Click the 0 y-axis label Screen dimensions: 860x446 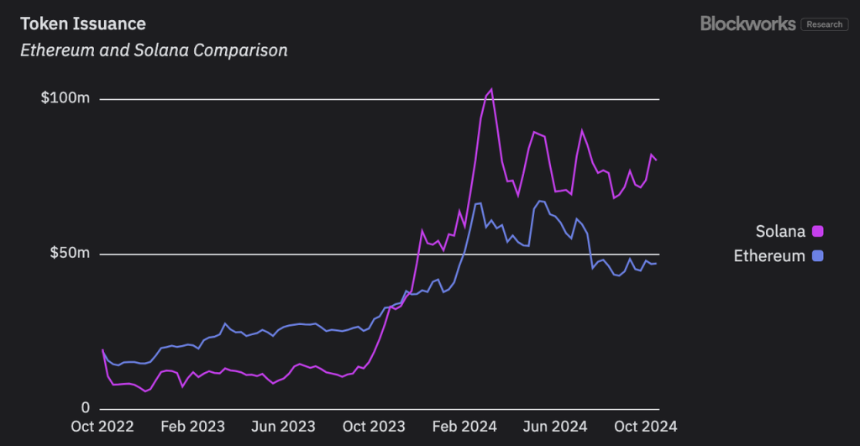[85, 408]
